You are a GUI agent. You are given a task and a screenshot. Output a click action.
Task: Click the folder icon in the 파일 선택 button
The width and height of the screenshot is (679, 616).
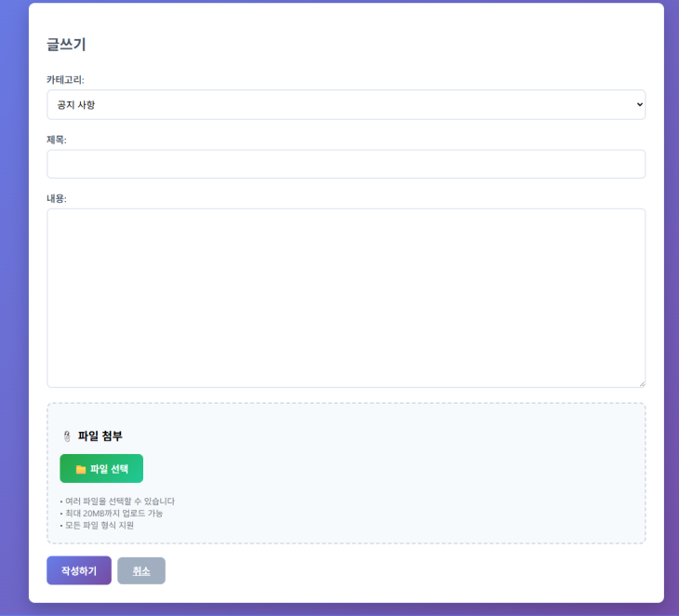[x=81, y=469]
